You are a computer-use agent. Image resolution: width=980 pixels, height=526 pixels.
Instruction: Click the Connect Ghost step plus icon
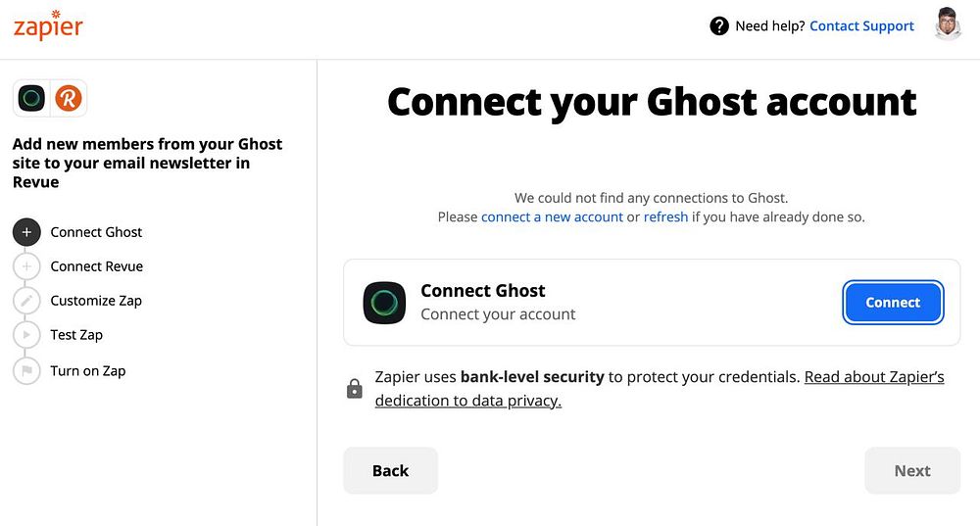click(x=27, y=232)
